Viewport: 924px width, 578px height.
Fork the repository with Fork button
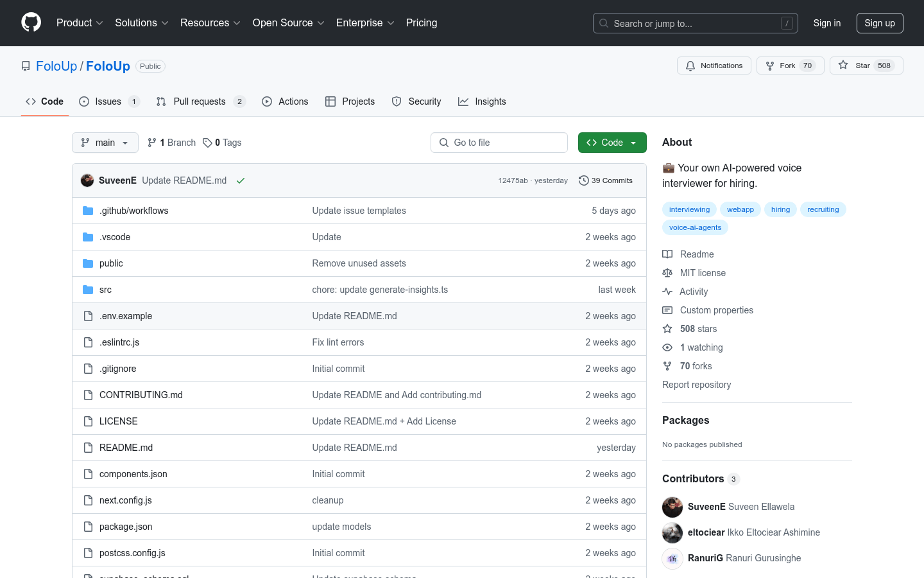(791, 66)
